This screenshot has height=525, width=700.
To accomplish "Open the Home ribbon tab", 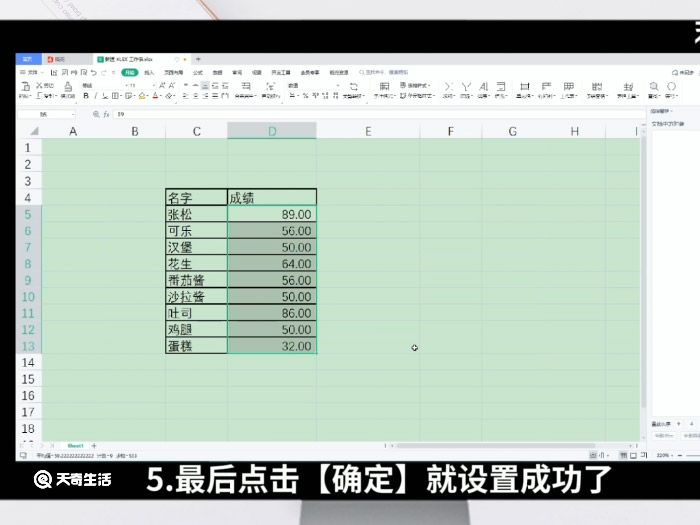I will (x=130, y=72).
